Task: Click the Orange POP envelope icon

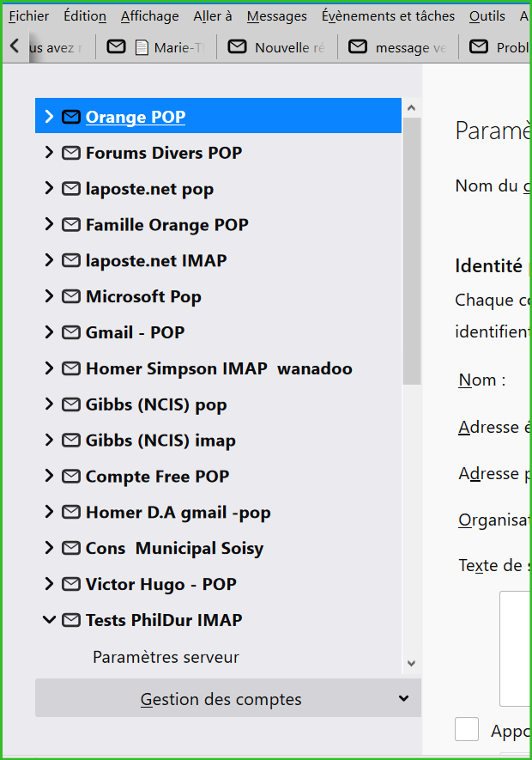Action: click(70, 117)
